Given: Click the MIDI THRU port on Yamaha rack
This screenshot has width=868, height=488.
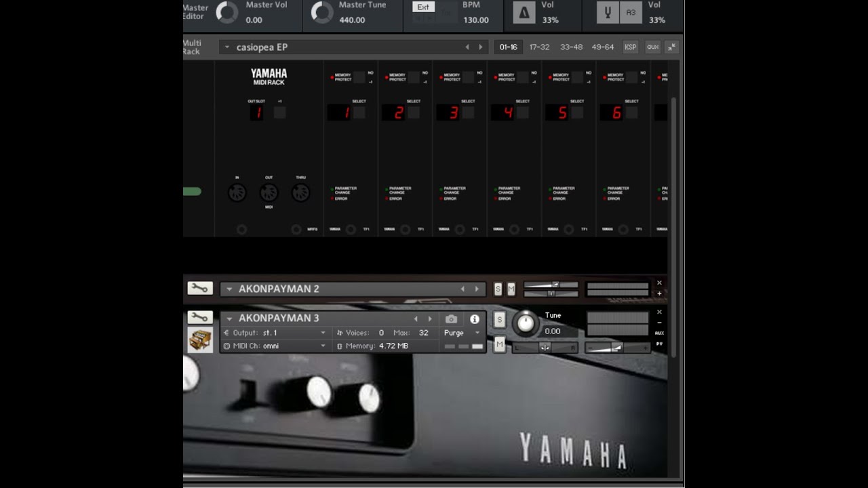Looking at the screenshot, I should [300, 193].
